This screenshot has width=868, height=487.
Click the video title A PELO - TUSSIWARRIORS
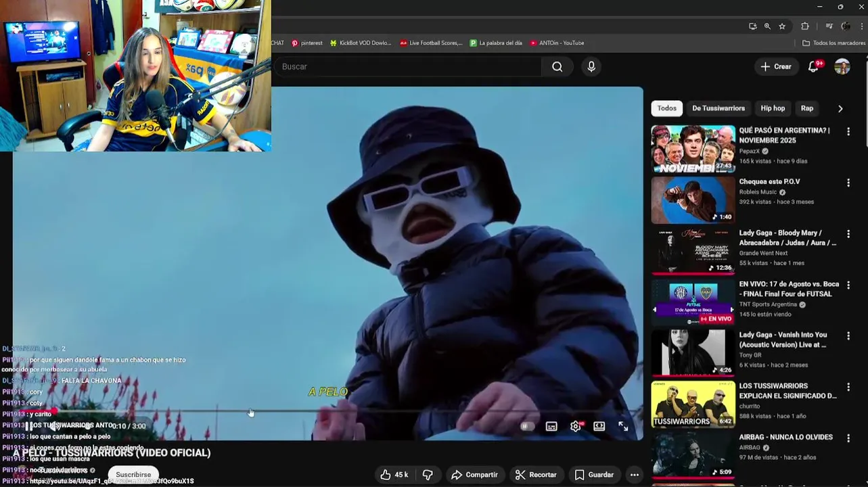coord(112,453)
